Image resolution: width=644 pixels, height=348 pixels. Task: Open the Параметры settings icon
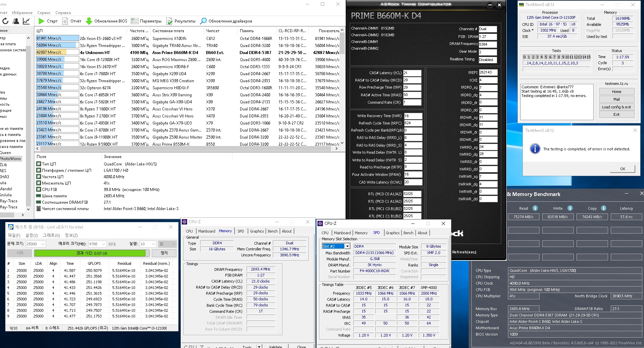point(135,21)
